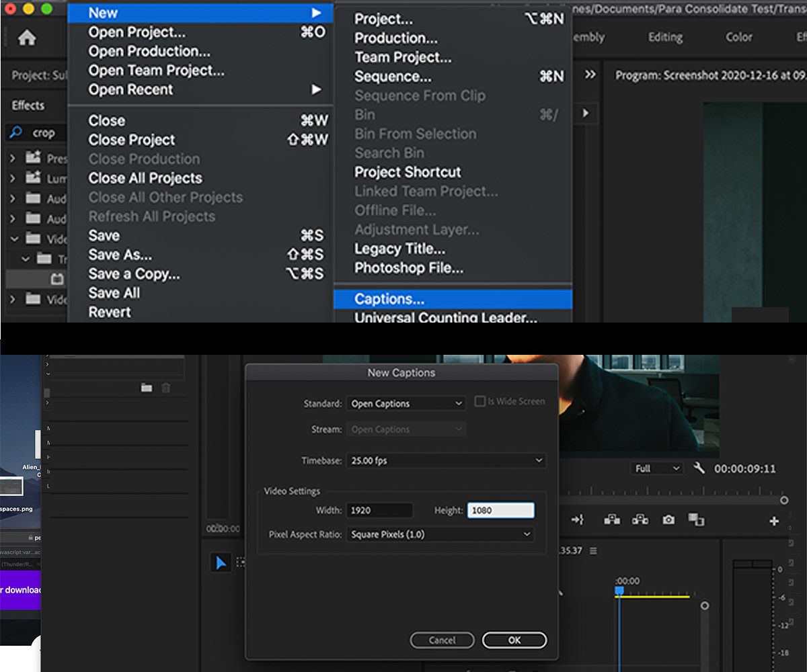The height and width of the screenshot is (672, 807).
Task: Click the Width field showing 1920
Action: pyautogui.click(x=379, y=511)
